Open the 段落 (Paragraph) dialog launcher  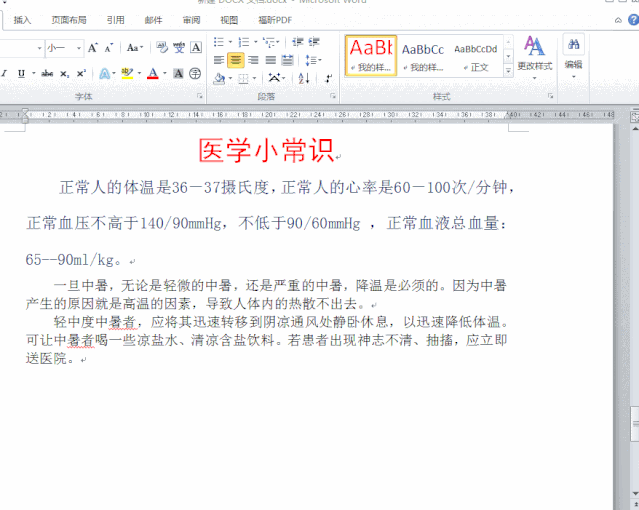coord(333,96)
